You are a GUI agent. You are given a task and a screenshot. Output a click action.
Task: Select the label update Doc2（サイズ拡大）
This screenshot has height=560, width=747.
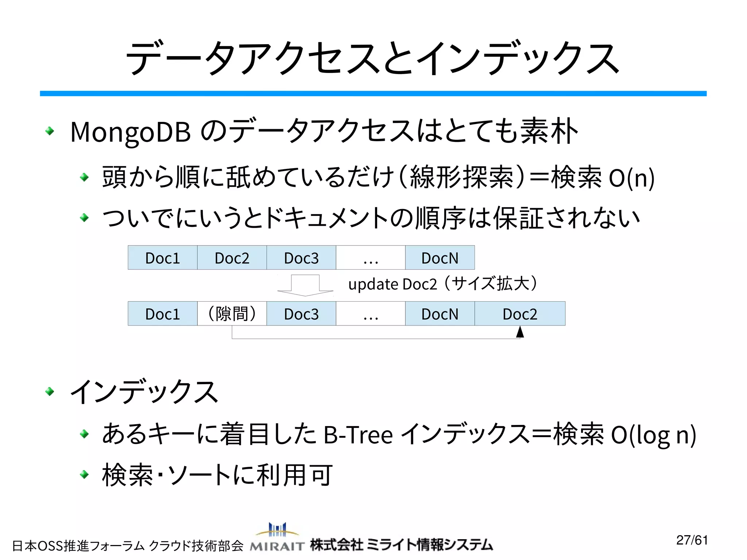click(x=443, y=283)
